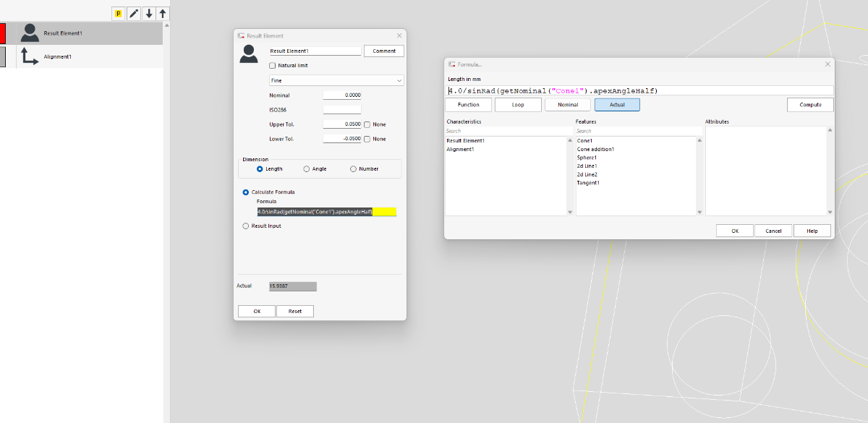Click the move up arrow icon
The width and height of the screenshot is (868, 423).
click(163, 14)
